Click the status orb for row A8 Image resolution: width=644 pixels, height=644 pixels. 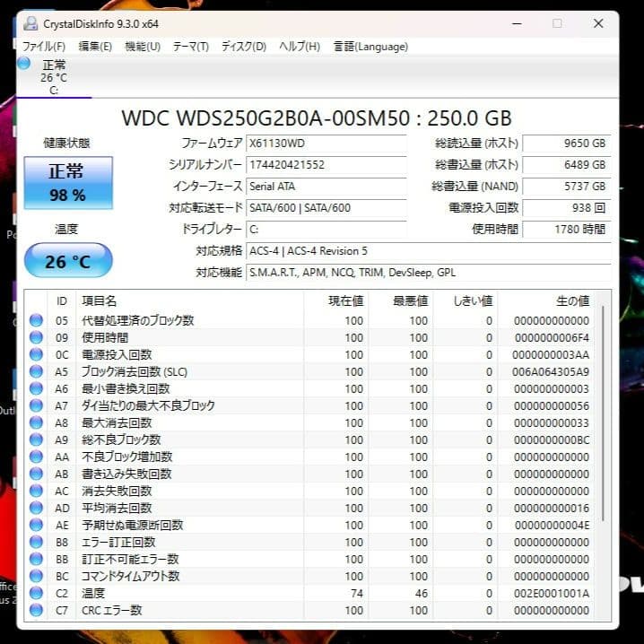(x=36, y=422)
